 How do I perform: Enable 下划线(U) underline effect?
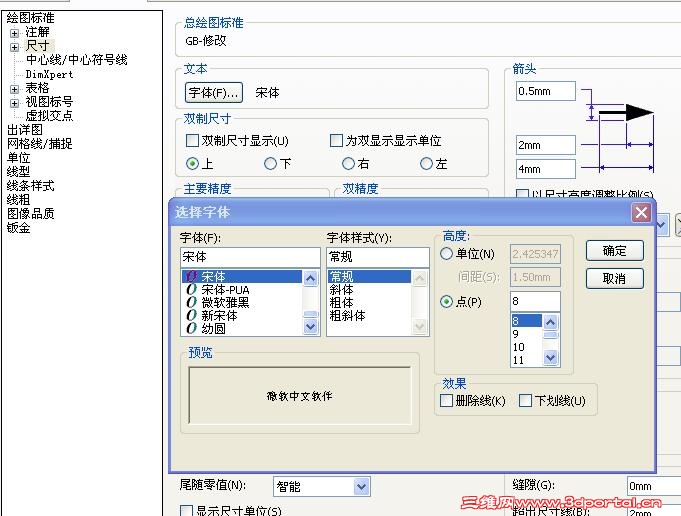click(526, 400)
